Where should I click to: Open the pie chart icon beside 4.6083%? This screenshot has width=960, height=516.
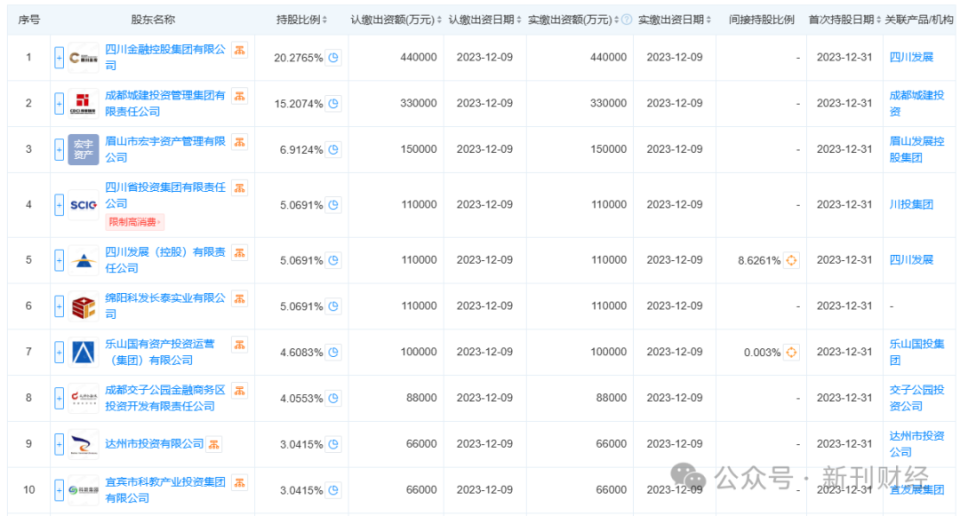point(333,352)
